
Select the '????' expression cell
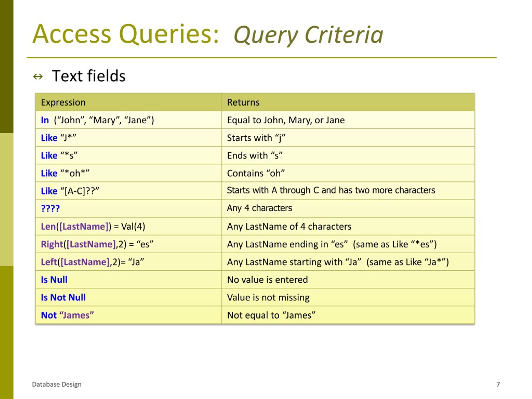[x=128, y=208]
